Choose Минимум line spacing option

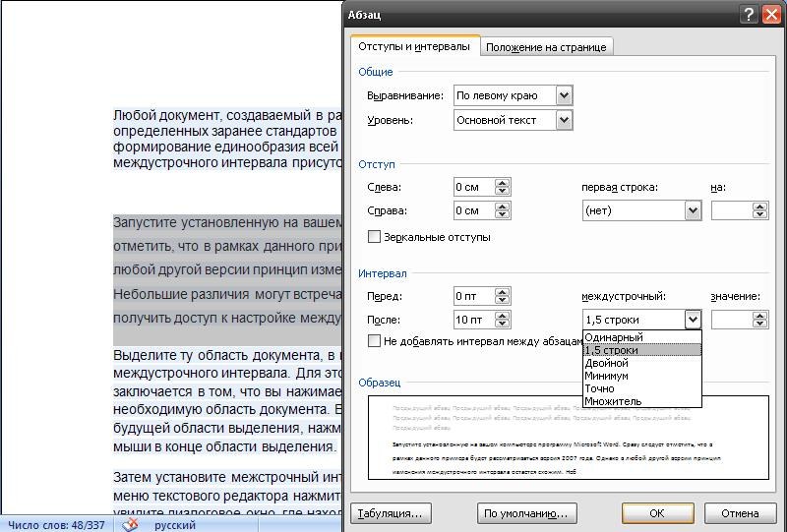coord(641,376)
